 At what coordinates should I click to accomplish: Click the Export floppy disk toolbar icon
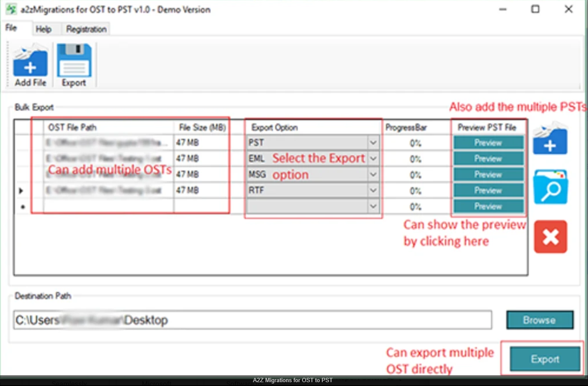click(x=74, y=65)
